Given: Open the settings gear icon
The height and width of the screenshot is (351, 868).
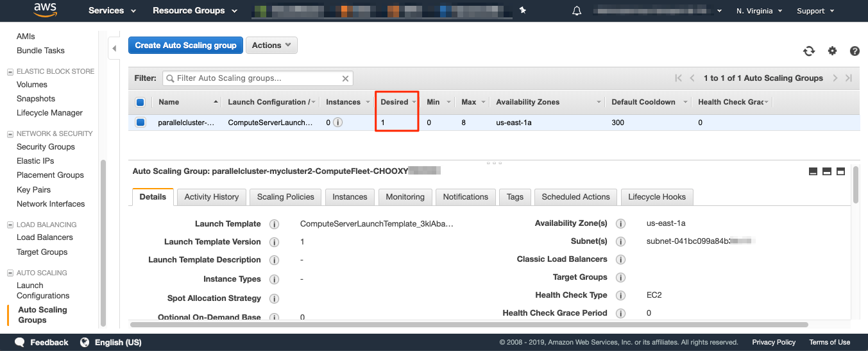Looking at the screenshot, I should (x=832, y=51).
